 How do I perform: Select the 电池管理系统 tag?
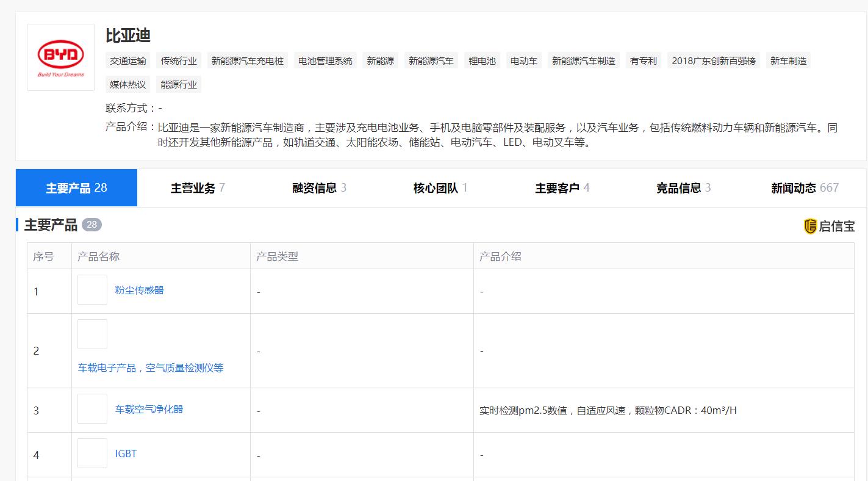point(326,60)
